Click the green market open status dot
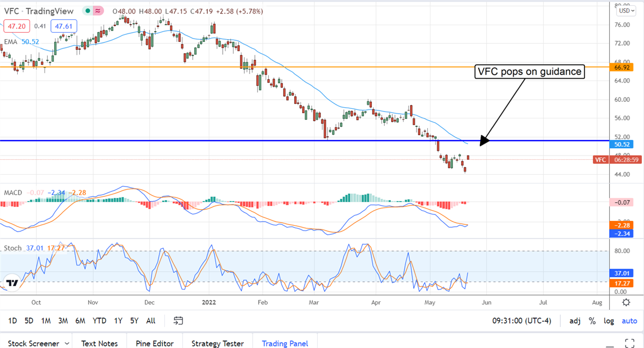This screenshot has width=644, height=348. point(86,11)
